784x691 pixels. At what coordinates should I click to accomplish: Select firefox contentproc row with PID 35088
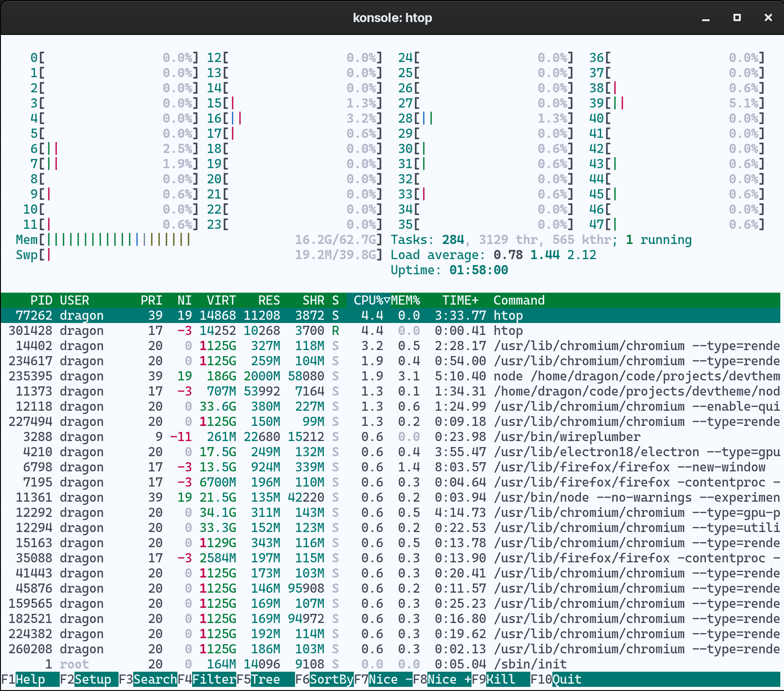tap(391, 558)
